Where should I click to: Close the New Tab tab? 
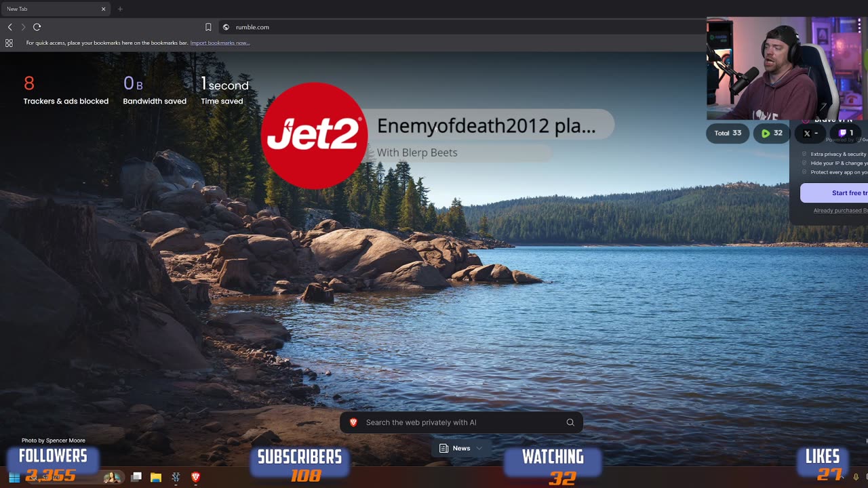point(104,9)
